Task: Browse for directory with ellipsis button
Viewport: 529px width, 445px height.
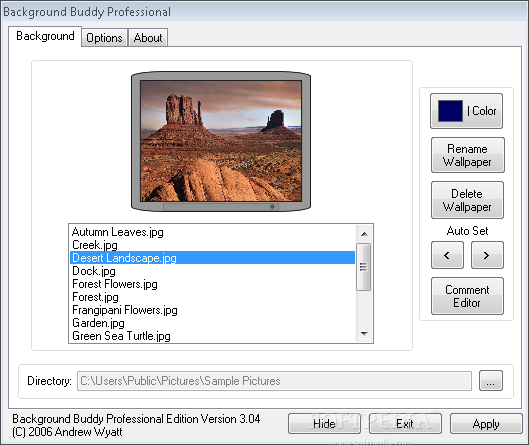Action: click(491, 381)
